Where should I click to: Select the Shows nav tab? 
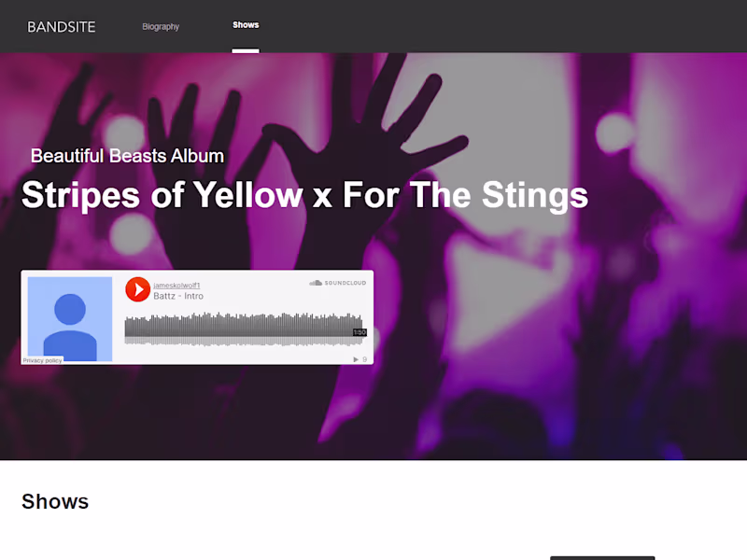click(x=246, y=25)
